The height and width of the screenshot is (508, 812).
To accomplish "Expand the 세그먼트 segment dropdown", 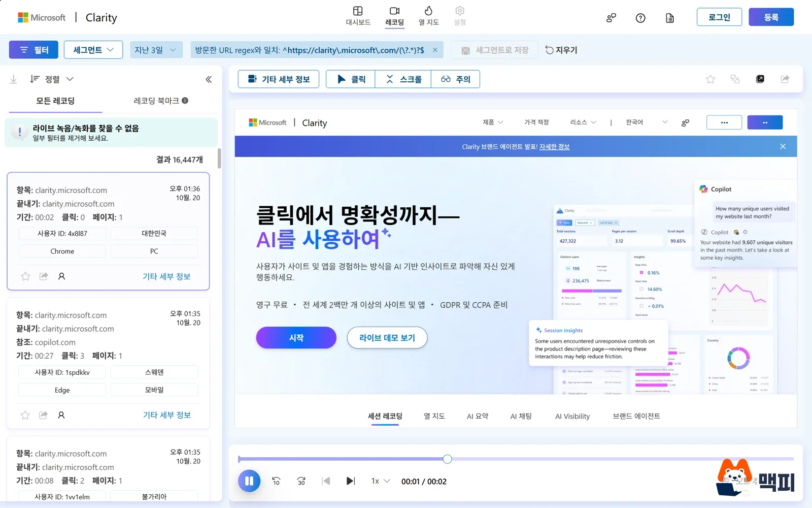I will click(93, 50).
